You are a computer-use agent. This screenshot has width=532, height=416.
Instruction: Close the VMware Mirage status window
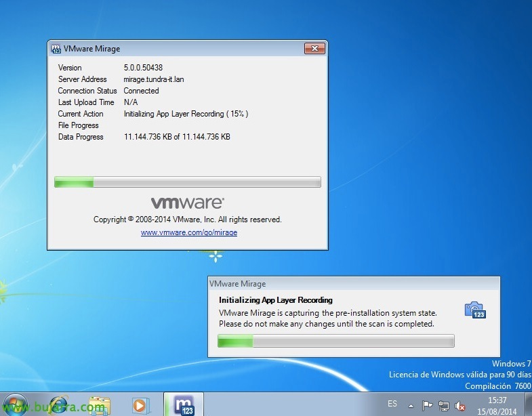(314, 49)
